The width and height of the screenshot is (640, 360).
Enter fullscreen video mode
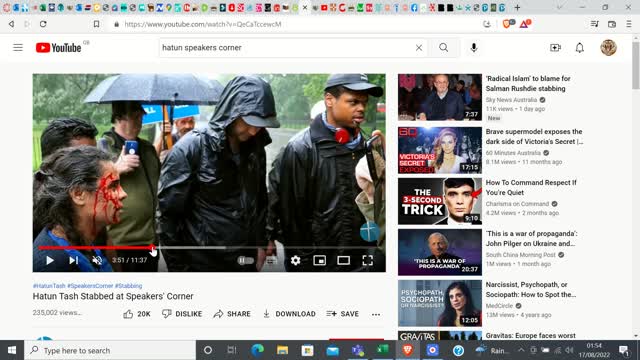click(x=367, y=260)
